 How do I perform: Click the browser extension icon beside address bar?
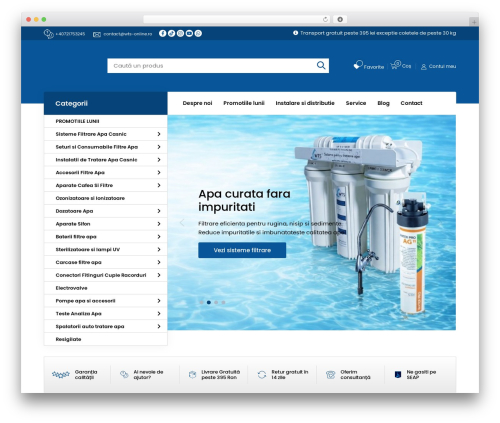[x=340, y=19]
